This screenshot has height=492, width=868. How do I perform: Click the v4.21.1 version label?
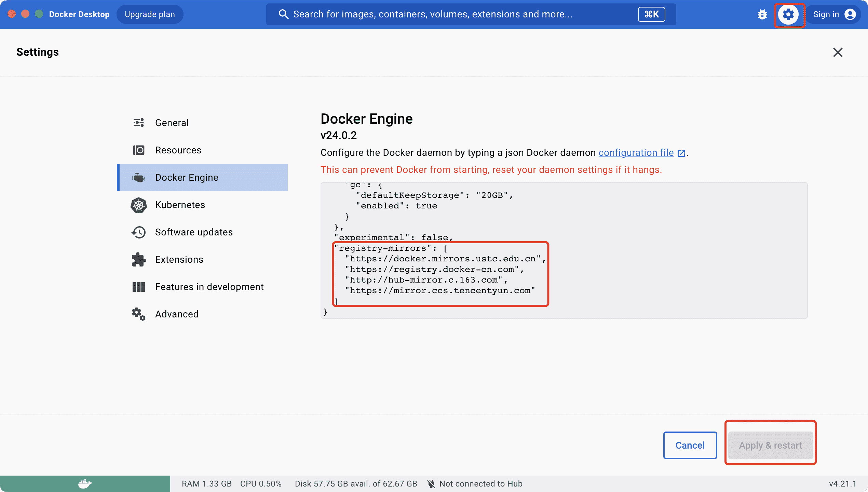pos(842,484)
